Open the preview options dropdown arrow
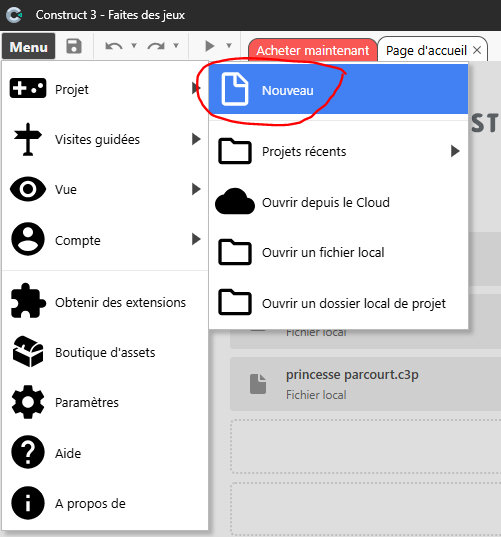This screenshot has height=537, width=501. coord(229,46)
